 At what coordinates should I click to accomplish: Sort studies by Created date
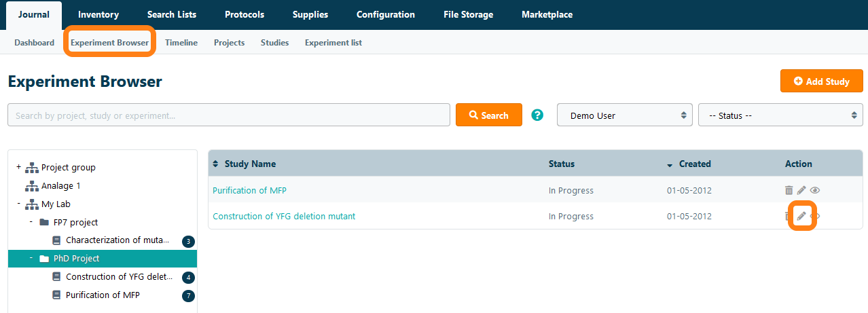coord(693,164)
